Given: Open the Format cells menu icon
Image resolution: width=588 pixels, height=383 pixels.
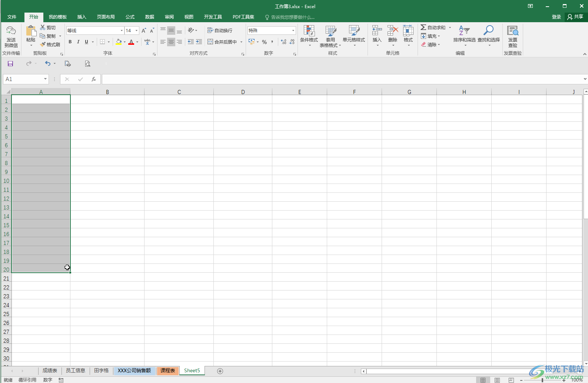Looking at the screenshot, I should pos(408,31).
